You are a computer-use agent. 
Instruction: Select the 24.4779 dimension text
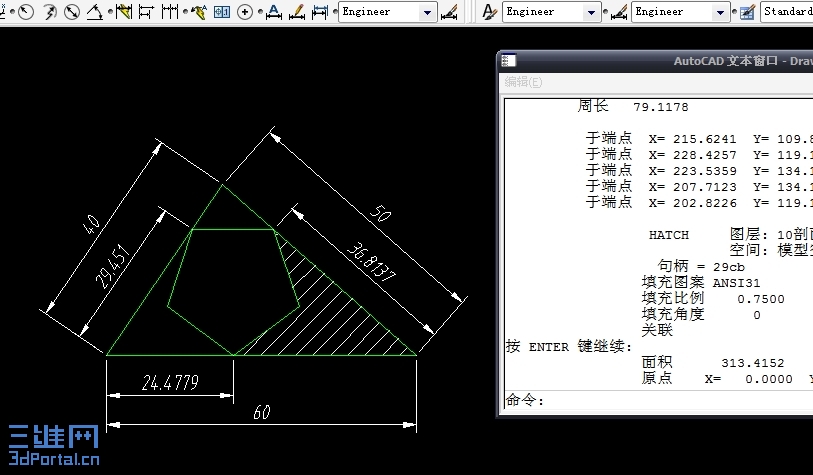pos(170,383)
